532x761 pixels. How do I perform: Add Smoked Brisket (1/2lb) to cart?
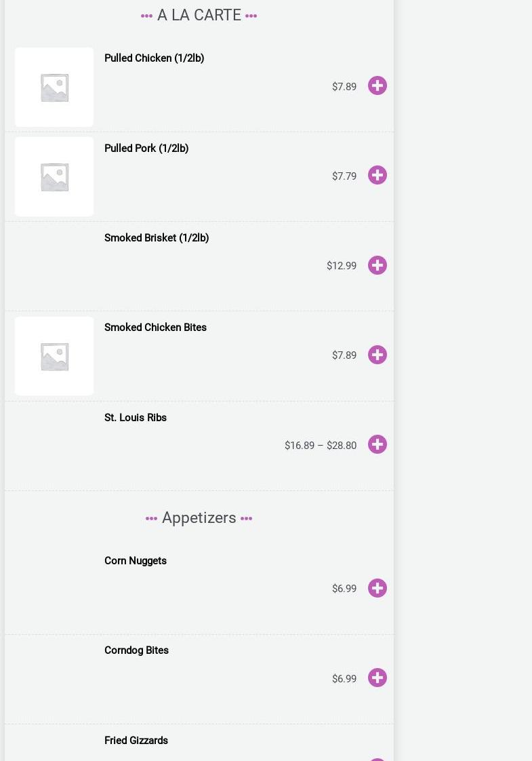377,265
